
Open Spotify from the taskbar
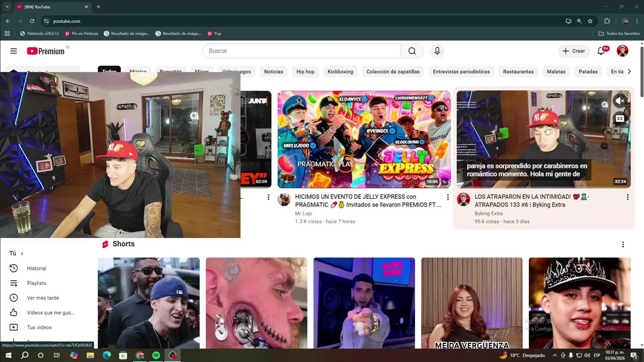click(x=156, y=355)
